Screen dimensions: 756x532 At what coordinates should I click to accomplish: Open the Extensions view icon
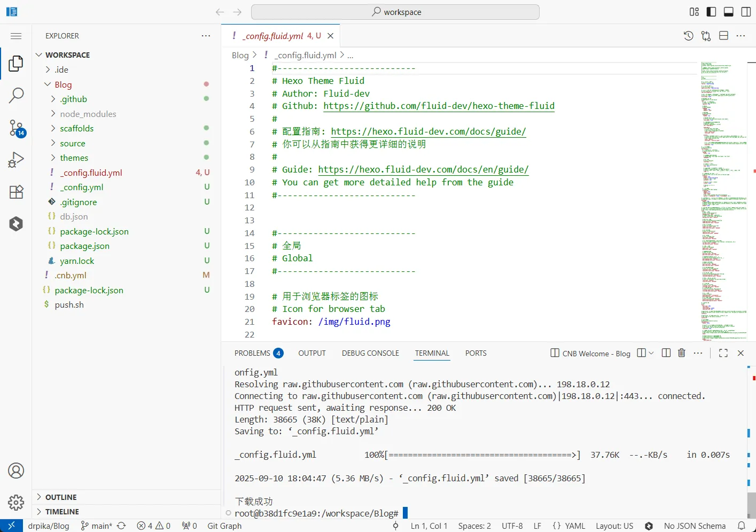[x=16, y=192]
